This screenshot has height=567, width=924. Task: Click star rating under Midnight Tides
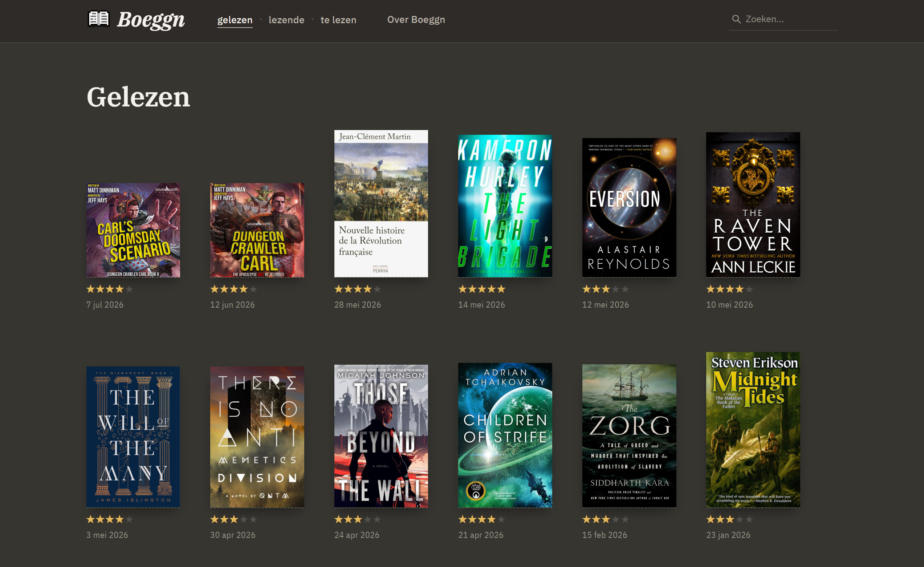pos(729,519)
